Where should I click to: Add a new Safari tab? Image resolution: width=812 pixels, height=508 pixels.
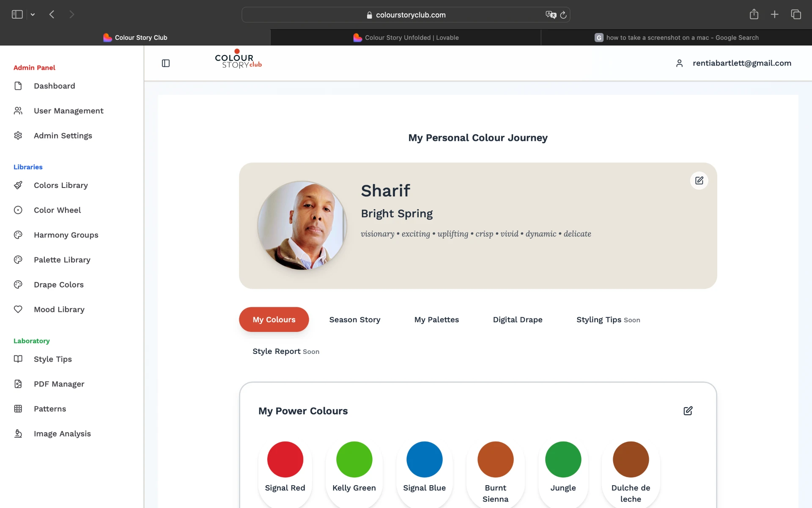[775, 14]
